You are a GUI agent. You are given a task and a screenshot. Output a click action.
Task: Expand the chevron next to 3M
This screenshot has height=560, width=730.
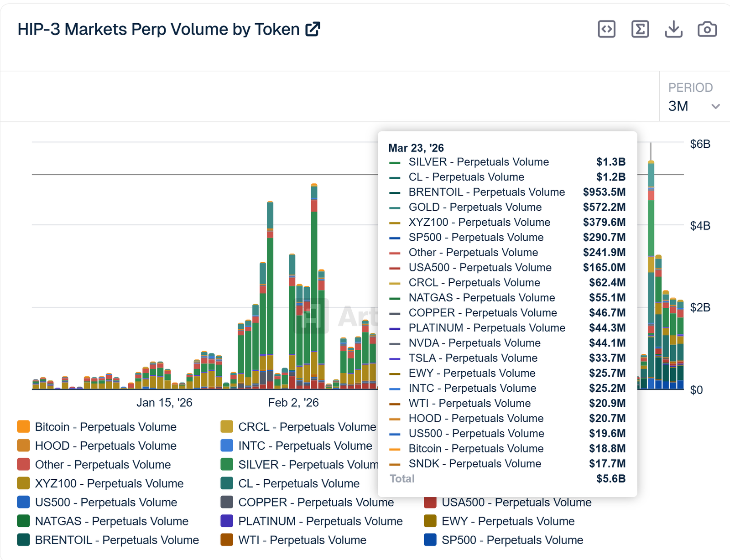(x=716, y=106)
